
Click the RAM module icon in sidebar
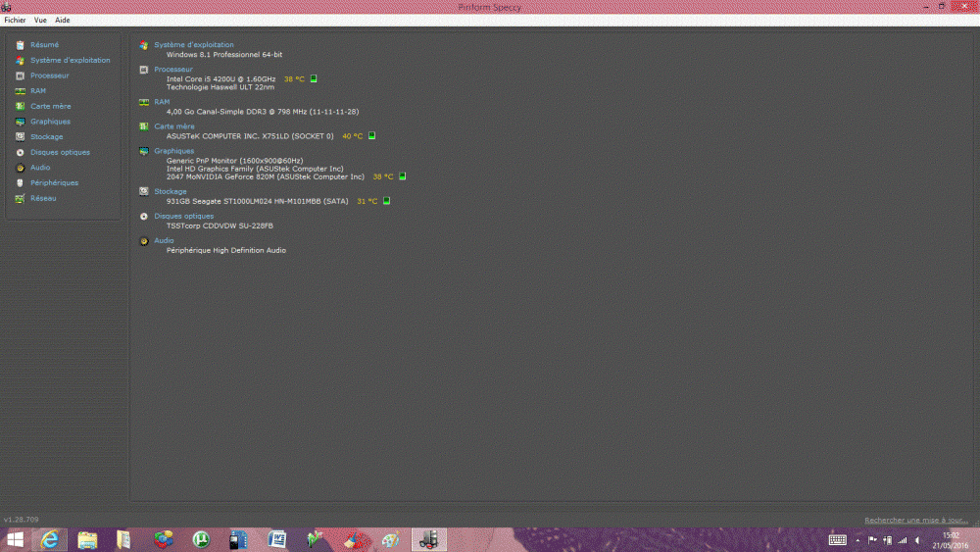click(x=20, y=91)
